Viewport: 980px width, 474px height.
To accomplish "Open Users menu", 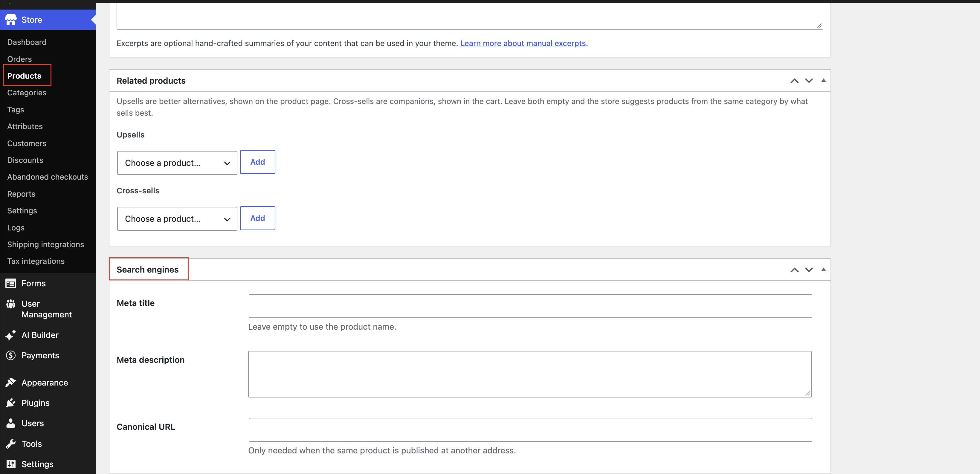I will pyautogui.click(x=48, y=423).
